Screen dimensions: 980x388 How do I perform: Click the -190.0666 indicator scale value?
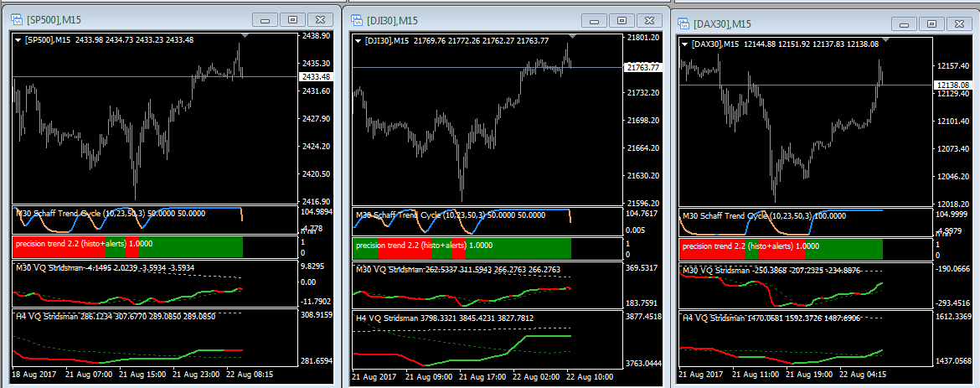click(954, 269)
